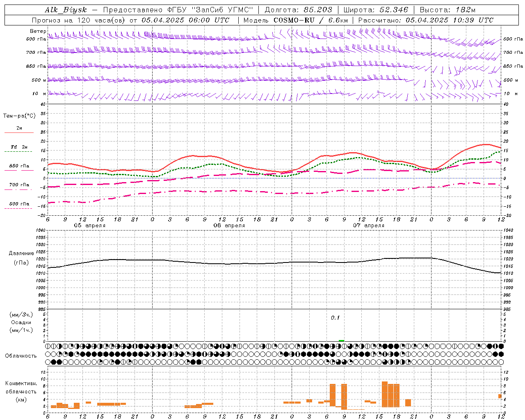The image size is (525, 420).
Task: Click the Давление pressure panel label
Action: click(21, 253)
